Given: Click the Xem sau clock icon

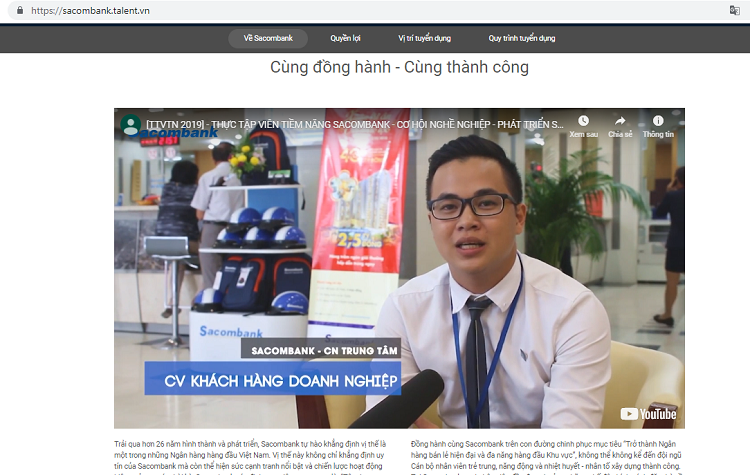Looking at the screenshot, I should (x=583, y=121).
